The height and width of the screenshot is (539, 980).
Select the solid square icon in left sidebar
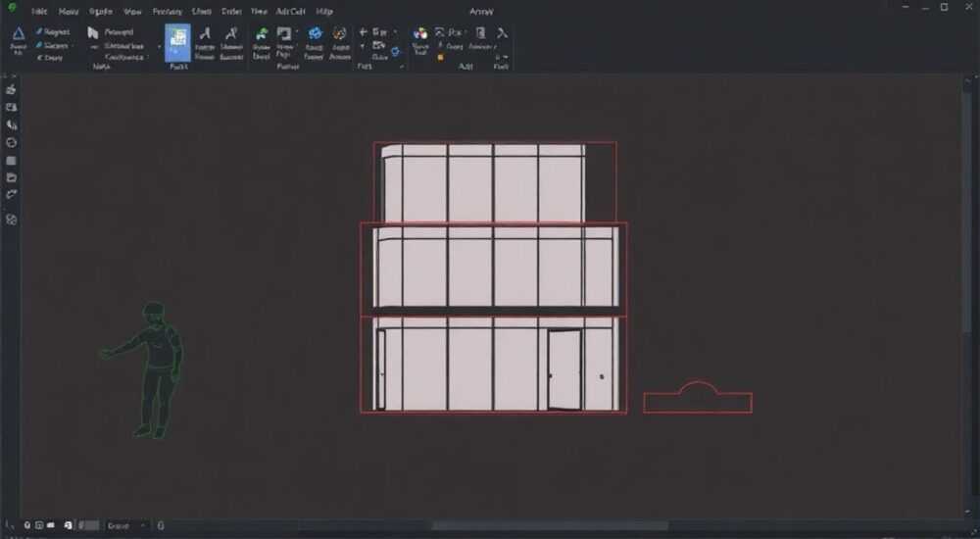pos(11,161)
